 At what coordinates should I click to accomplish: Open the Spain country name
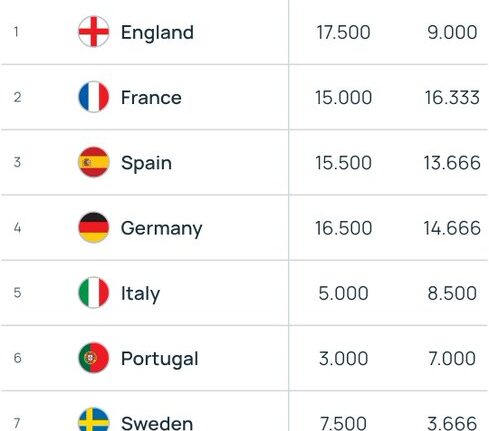coord(146,163)
